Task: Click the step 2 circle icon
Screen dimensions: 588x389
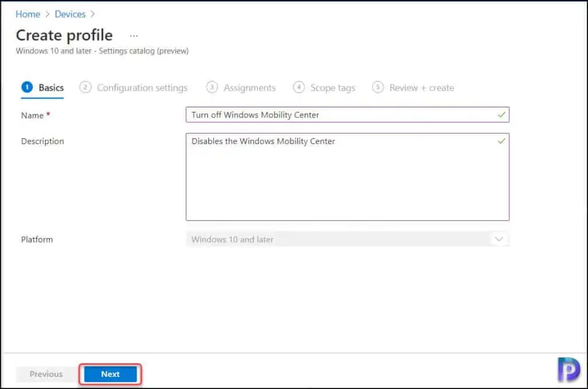Action: point(85,87)
